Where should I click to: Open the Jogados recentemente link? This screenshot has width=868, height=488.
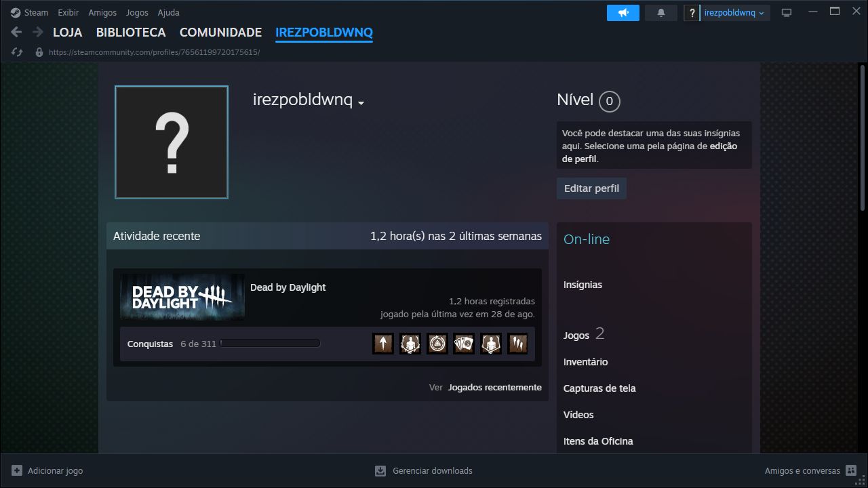click(495, 388)
